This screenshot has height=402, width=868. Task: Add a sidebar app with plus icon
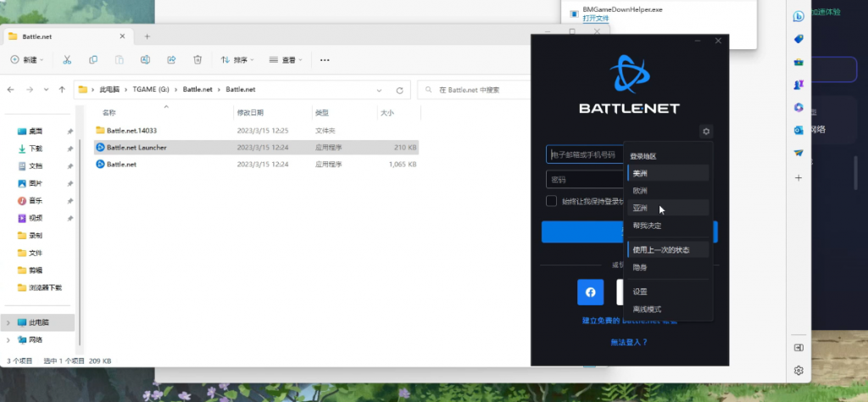(798, 178)
